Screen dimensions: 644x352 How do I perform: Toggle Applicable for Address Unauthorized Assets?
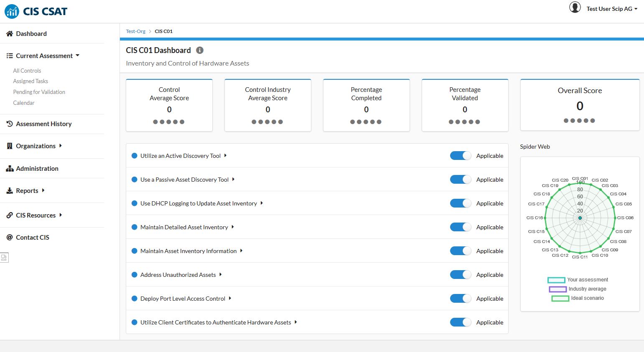pos(461,275)
